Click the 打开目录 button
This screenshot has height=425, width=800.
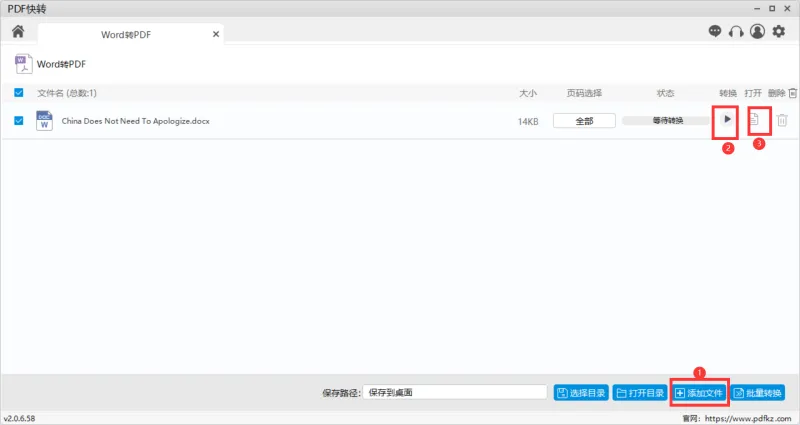click(x=640, y=393)
